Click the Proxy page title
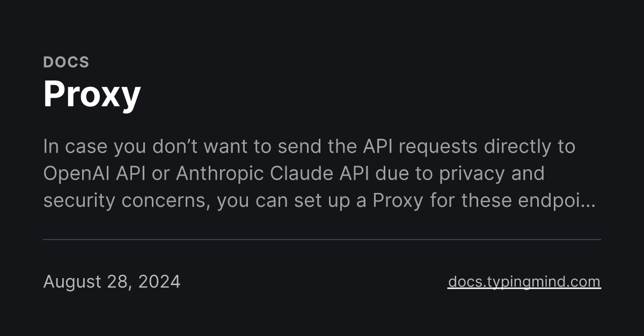644x336 pixels. [x=92, y=94]
